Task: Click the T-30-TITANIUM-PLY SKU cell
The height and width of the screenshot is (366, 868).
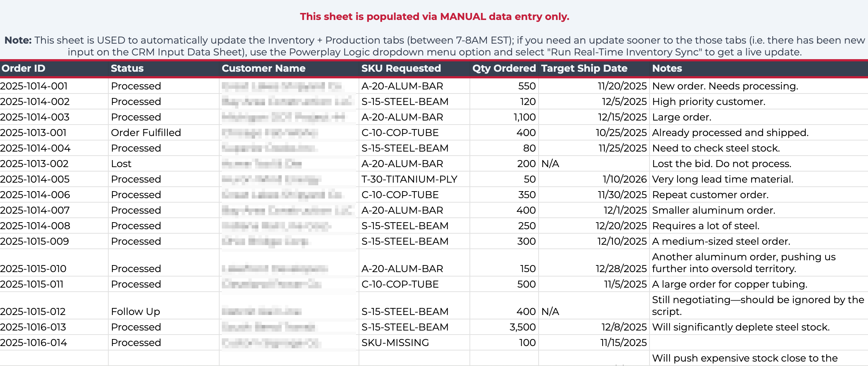Action: [x=414, y=179]
